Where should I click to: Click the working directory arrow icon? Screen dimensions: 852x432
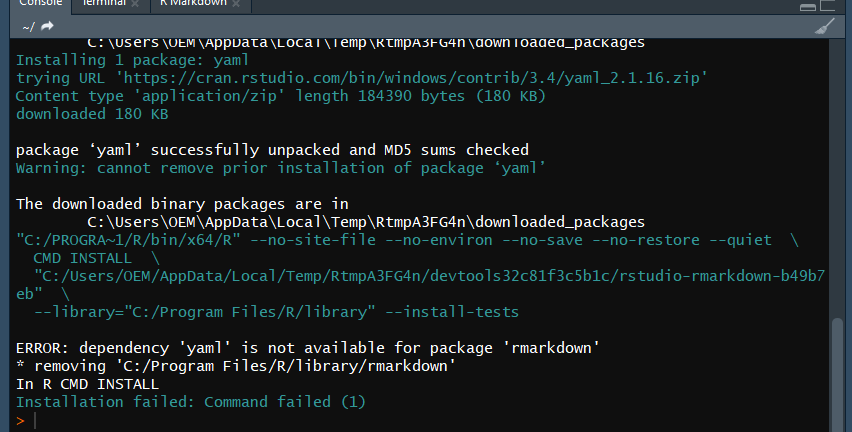click(x=47, y=26)
